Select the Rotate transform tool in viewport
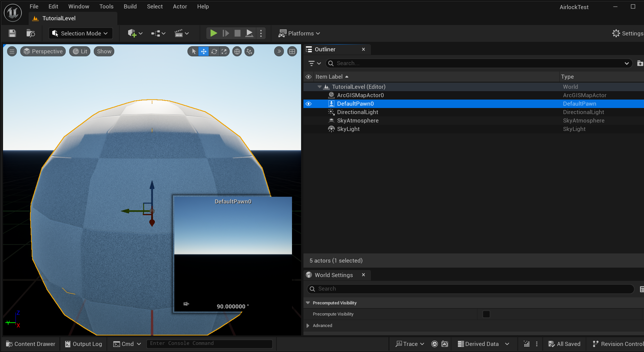This screenshot has width=644, height=352. (214, 51)
